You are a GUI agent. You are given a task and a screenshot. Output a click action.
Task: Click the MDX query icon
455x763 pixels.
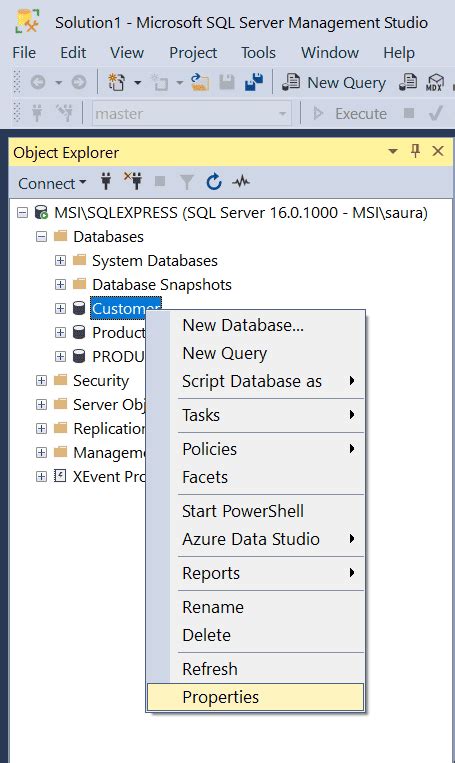[x=435, y=82]
